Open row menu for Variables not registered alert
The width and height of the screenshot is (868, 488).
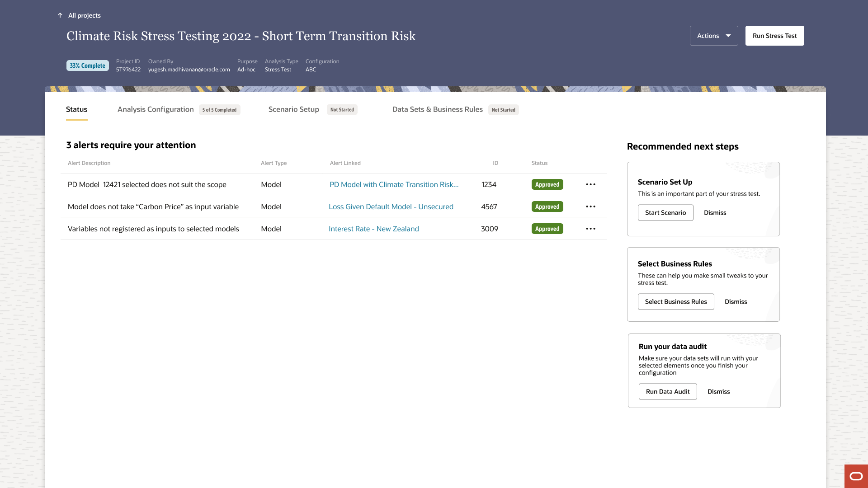(x=590, y=229)
